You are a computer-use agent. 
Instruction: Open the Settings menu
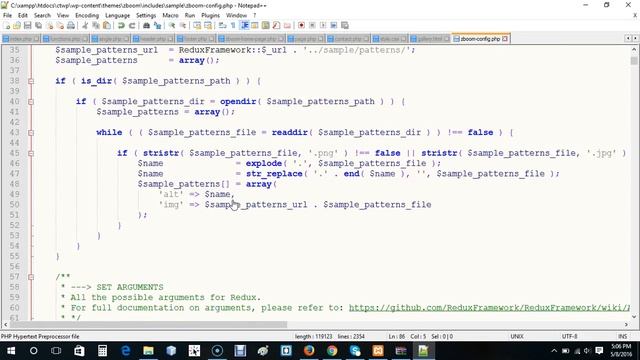click(x=146, y=15)
